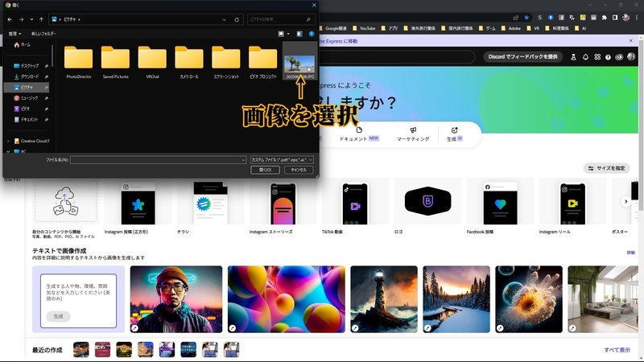This screenshot has width=644, height=362.
Task: Click Discord でフィードバックを提供 button
Action: 522,56
